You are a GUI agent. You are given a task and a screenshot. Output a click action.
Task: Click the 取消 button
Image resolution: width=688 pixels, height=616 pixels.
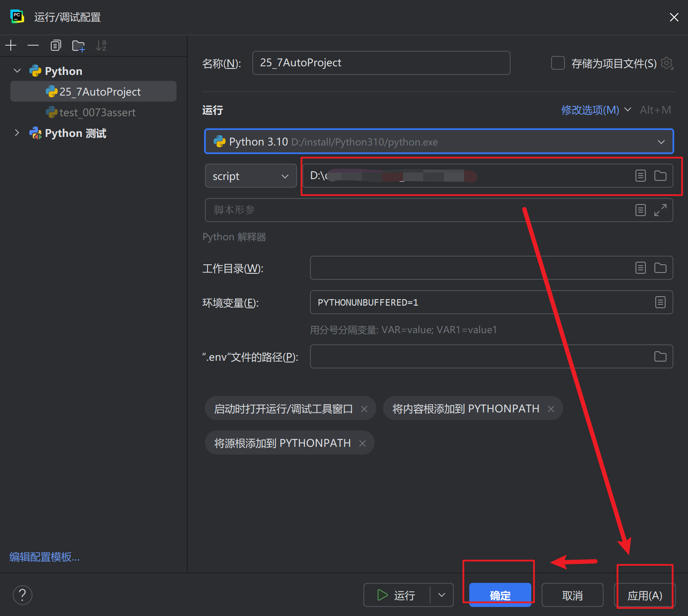tap(573, 595)
